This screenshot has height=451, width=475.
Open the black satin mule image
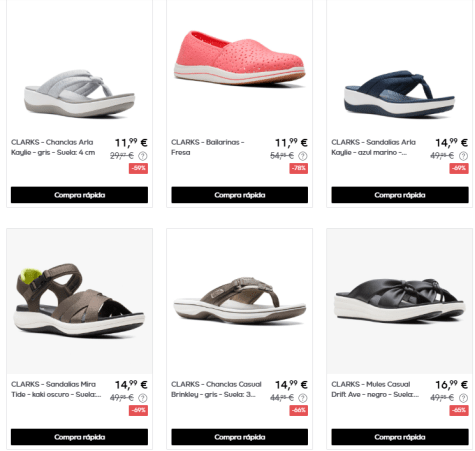click(399, 301)
